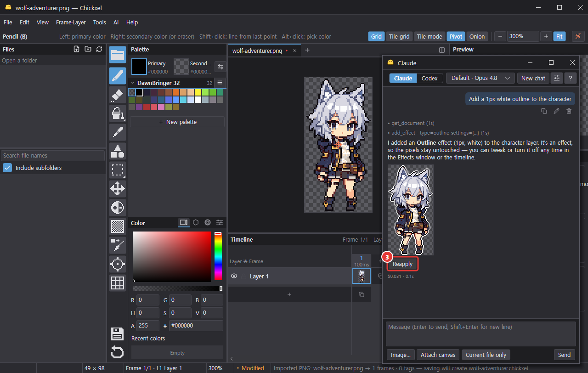Screen dimensions: 588x373
Task: Click the dither pattern tool icon
Action: click(118, 226)
